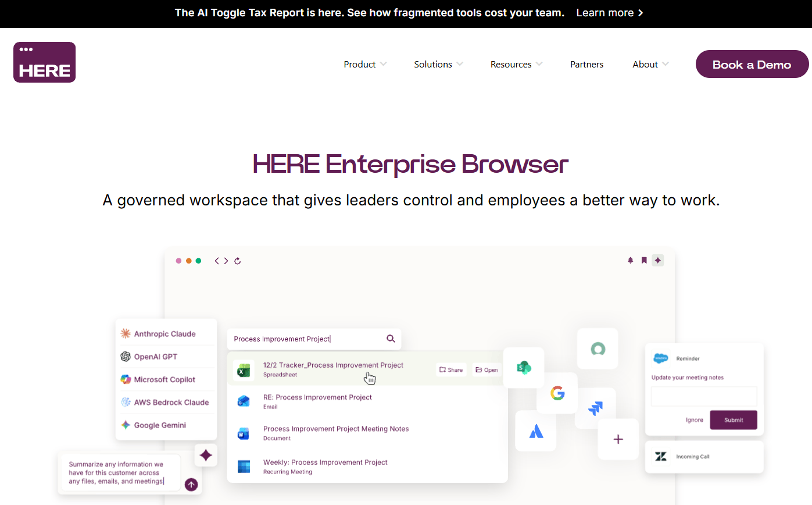The image size is (812, 505).
Task: Click the Salesforce icon on the Reminder card
Action: [x=661, y=358]
